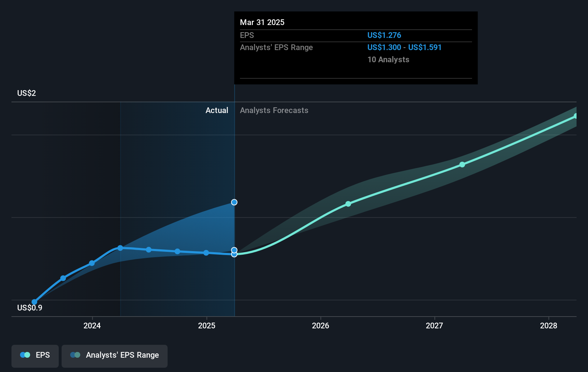Click the 10 Analysts text in tooltip
This screenshot has width=588, height=372.
(388, 59)
